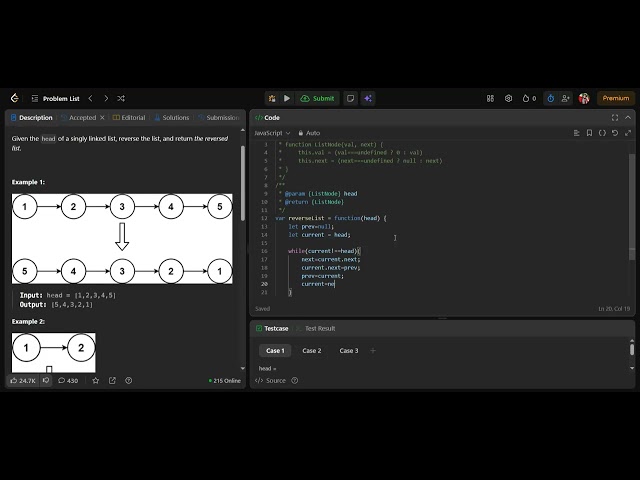The image size is (640, 480).
Task: Toggle the Auto lock setting
Action: (x=309, y=133)
